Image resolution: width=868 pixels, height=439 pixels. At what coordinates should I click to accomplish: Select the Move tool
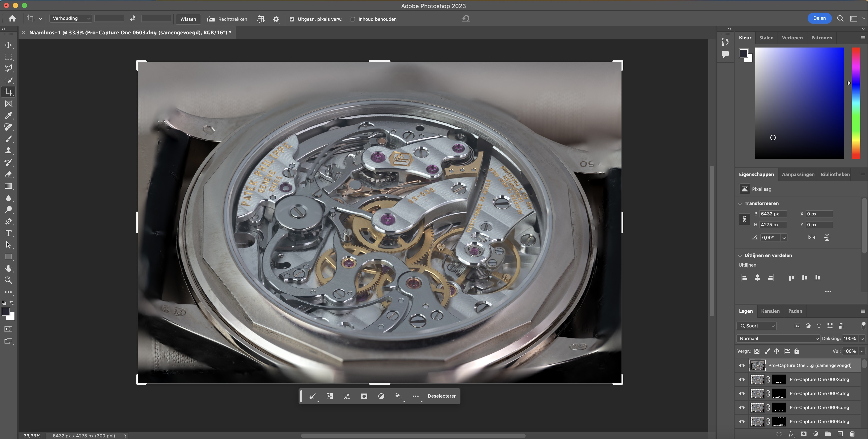coord(8,45)
